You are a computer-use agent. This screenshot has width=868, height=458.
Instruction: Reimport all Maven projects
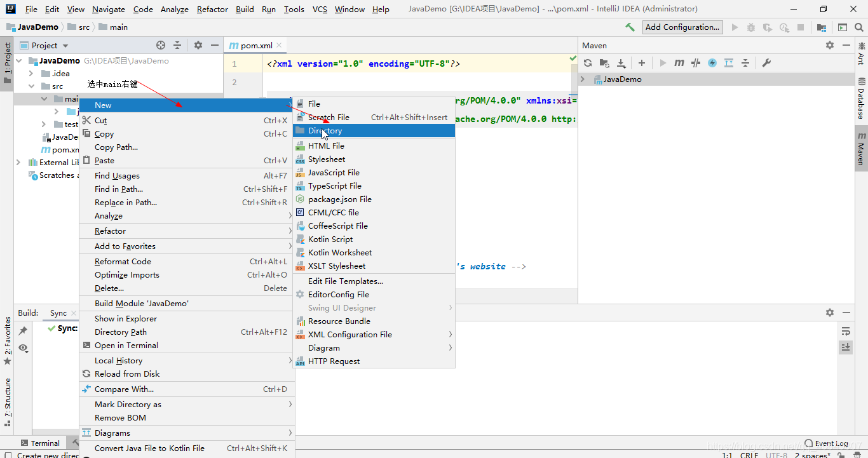pos(588,63)
